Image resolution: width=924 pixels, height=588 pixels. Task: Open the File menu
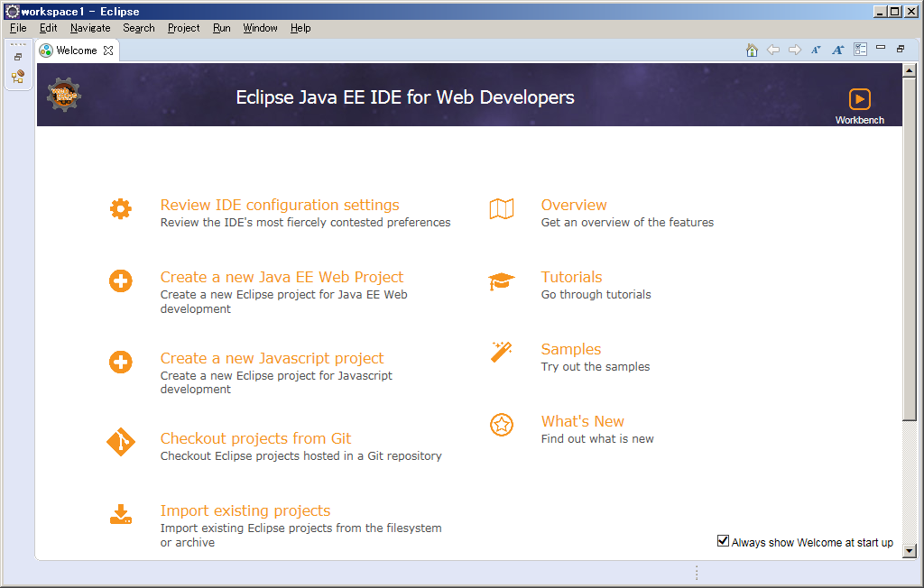(x=17, y=28)
